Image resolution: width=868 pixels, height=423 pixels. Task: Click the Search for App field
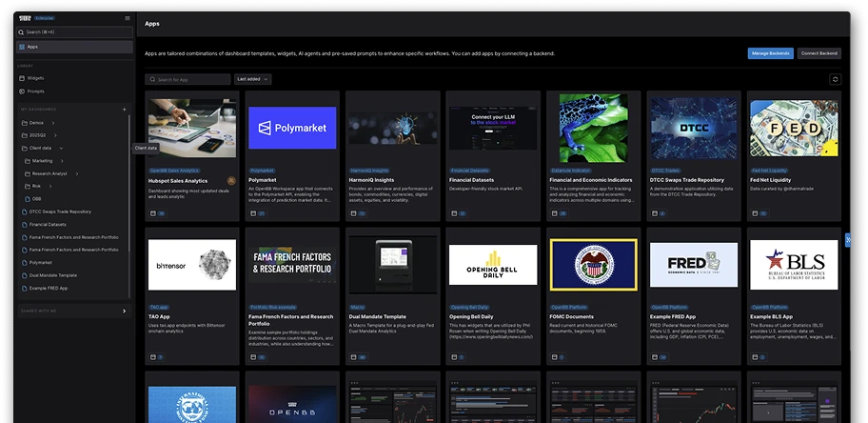click(190, 79)
